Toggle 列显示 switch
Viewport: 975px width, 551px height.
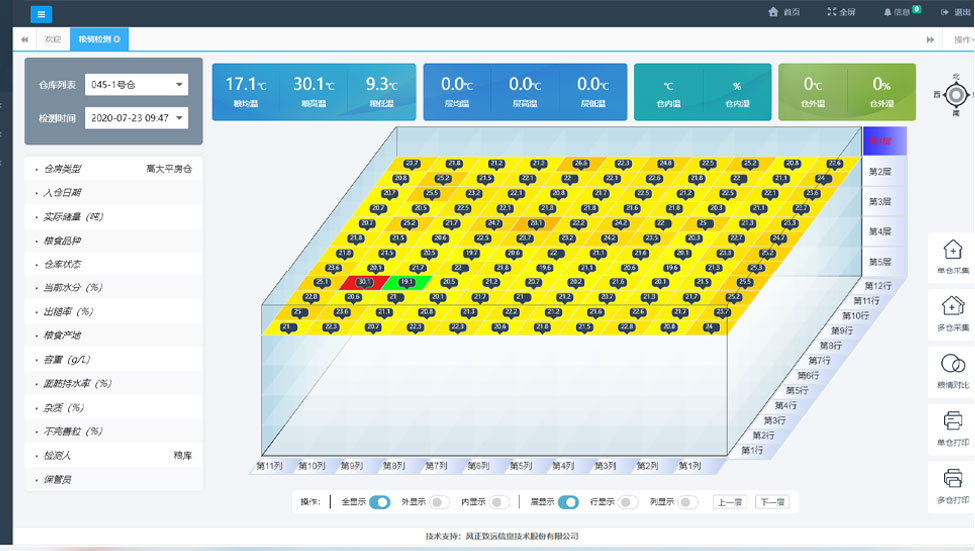(688, 502)
